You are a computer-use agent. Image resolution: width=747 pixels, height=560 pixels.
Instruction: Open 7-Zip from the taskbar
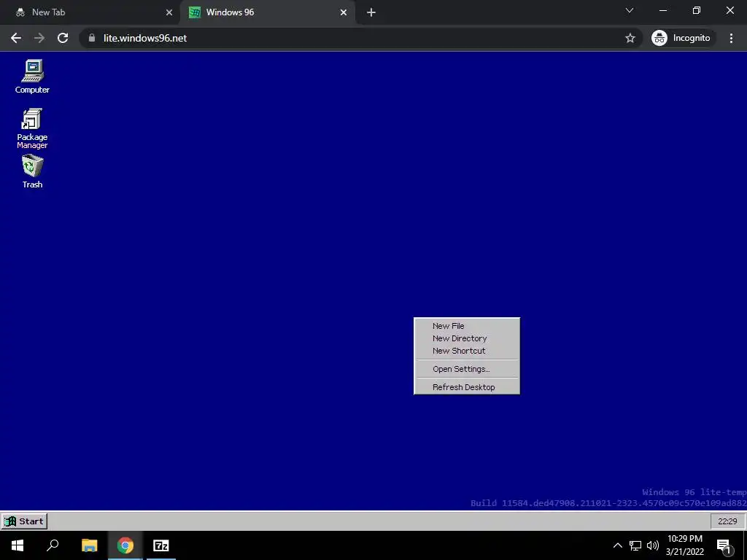161,545
